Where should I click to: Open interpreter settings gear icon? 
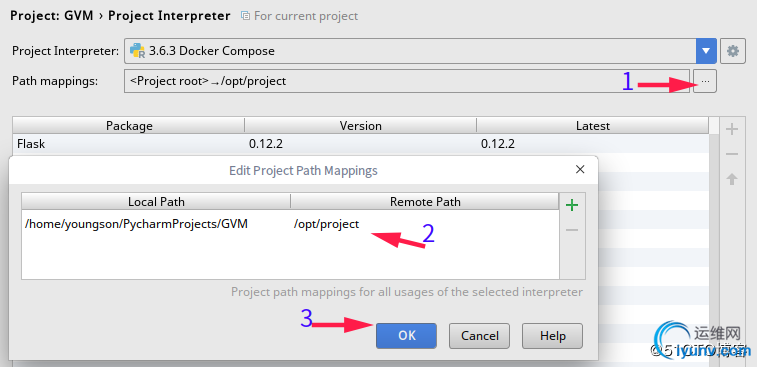point(733,51)
